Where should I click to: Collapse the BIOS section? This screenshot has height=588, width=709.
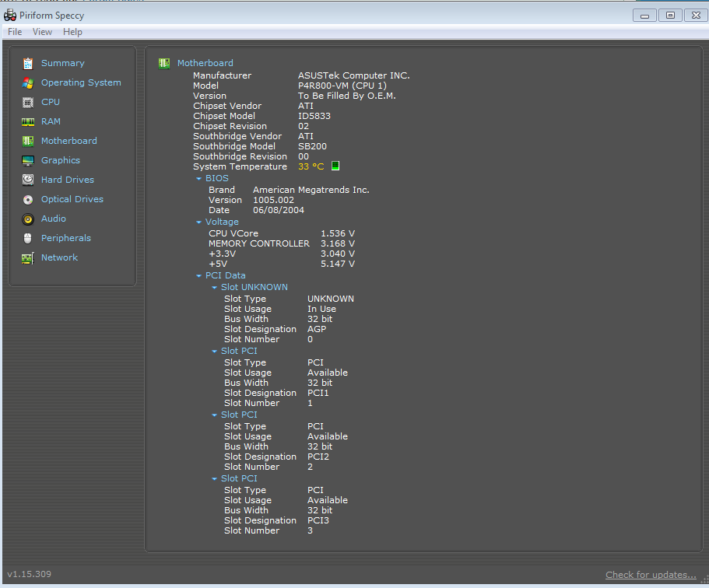pyautogui.click(x=198, y=179)
